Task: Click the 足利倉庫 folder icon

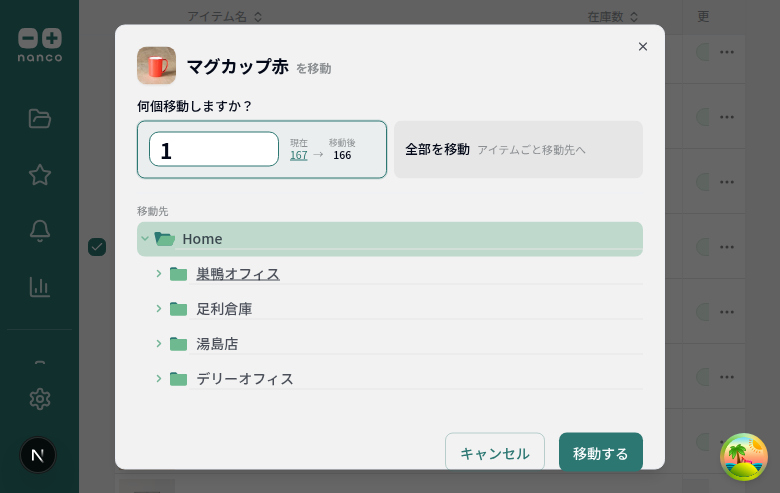Action: (x=178, y=309)
